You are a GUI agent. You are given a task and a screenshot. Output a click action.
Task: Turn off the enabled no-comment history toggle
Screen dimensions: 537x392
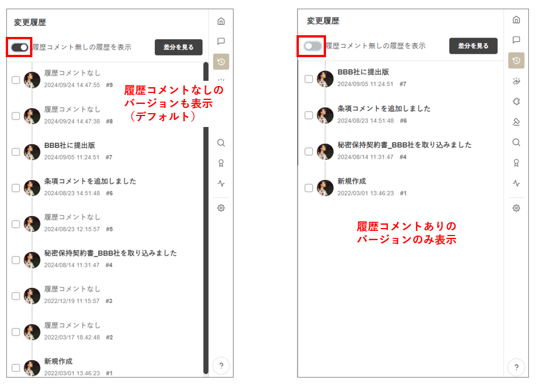click(x=20, y=47)
